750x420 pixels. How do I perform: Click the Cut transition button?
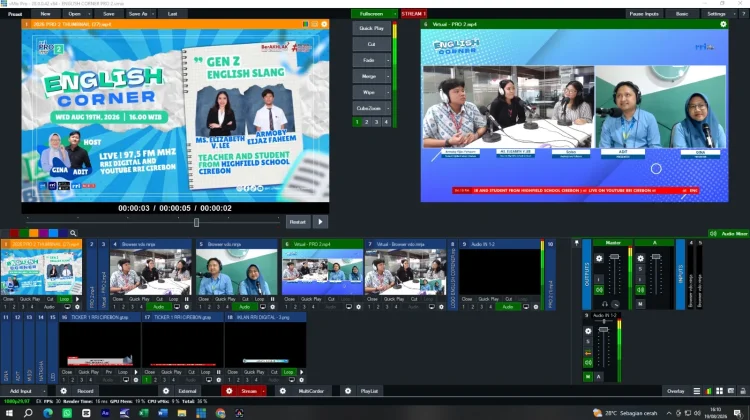pyautogui.click(x=372, y=44)
